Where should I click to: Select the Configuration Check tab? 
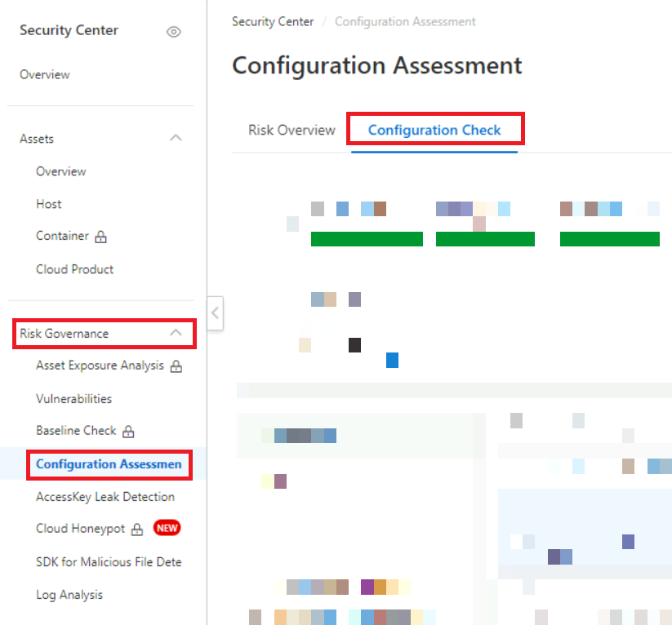435,130
